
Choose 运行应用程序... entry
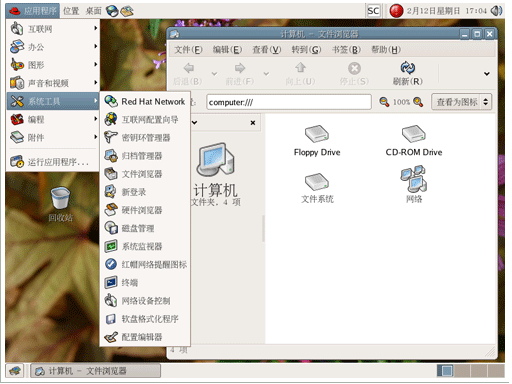pyautogui.click(x=53, y=162)
